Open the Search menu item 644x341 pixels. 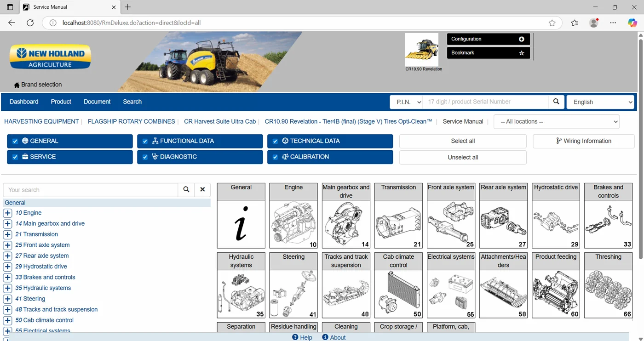pyautogui.click(x=132, y=102)
